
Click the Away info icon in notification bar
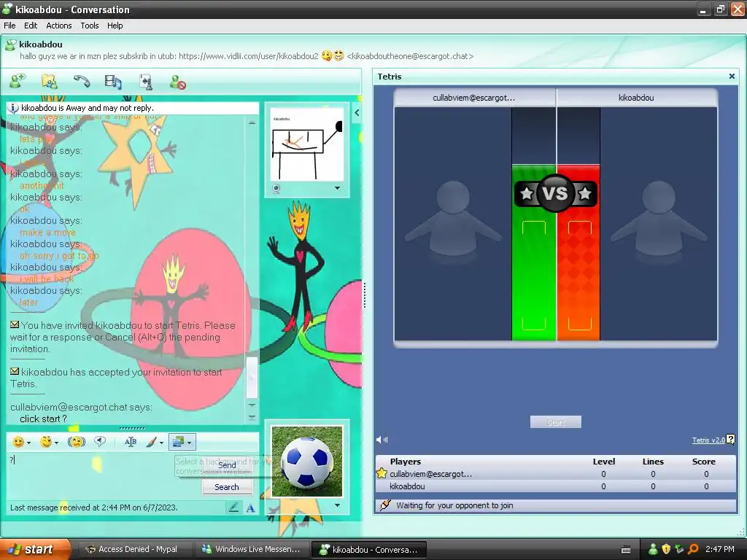click(14, 108)
